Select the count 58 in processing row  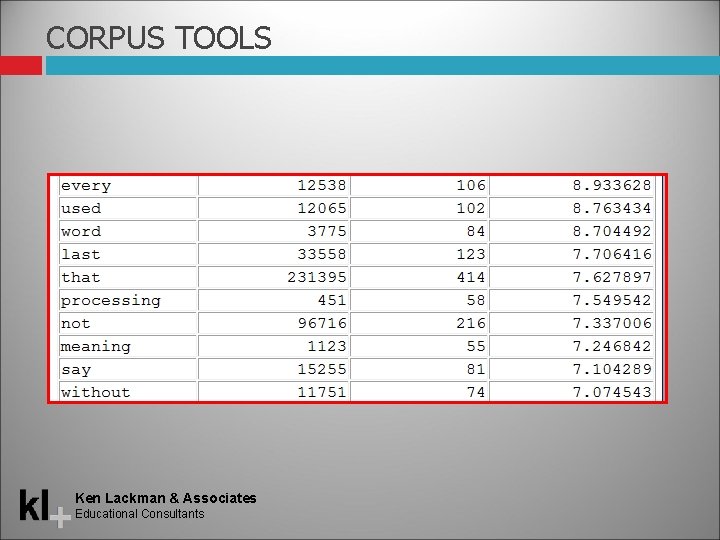[x=476, y=300]
